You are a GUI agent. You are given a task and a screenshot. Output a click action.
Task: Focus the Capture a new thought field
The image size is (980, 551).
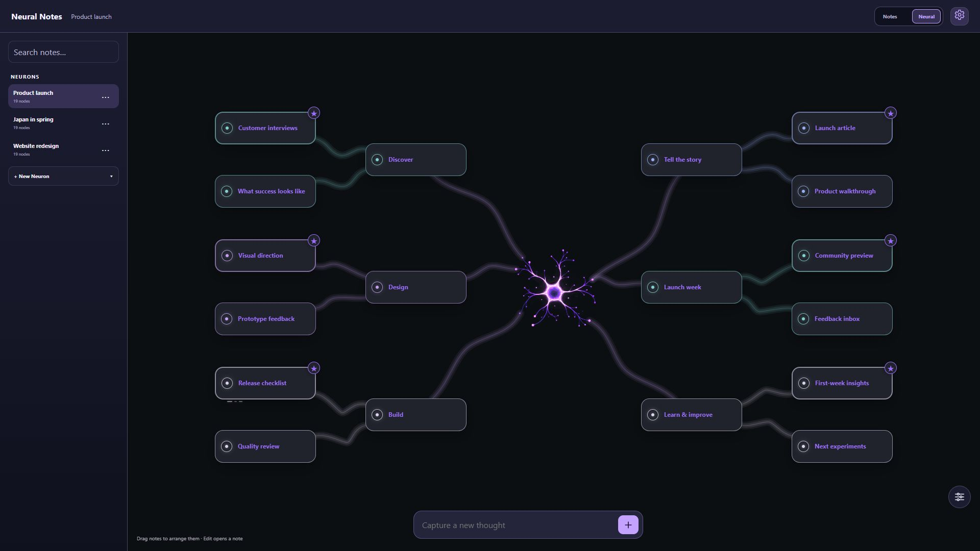516,525
